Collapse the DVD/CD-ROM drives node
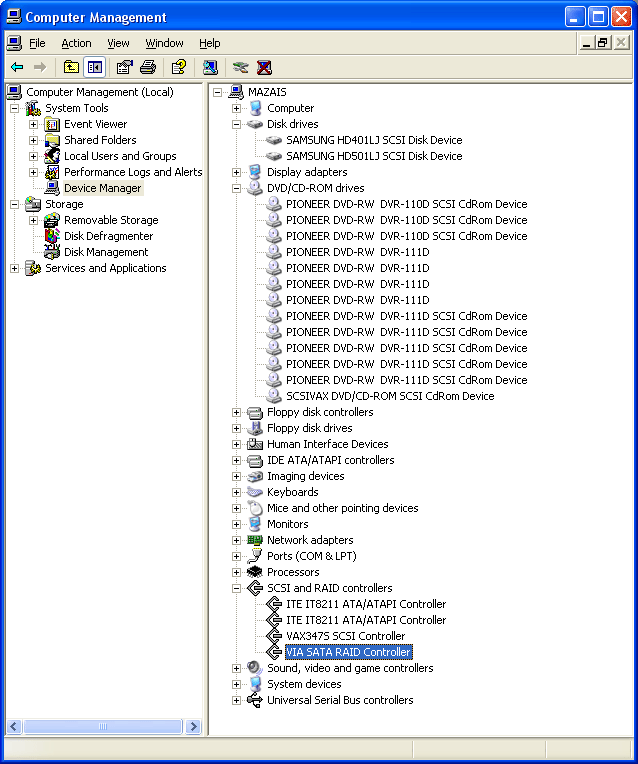 [236, 189]
